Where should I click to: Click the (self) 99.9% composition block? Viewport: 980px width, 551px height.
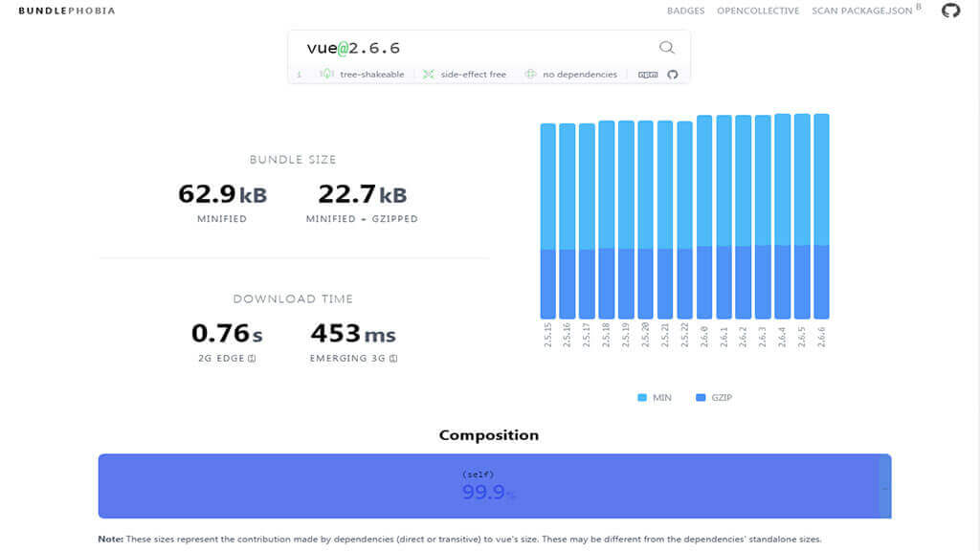[x=489, y=486]
